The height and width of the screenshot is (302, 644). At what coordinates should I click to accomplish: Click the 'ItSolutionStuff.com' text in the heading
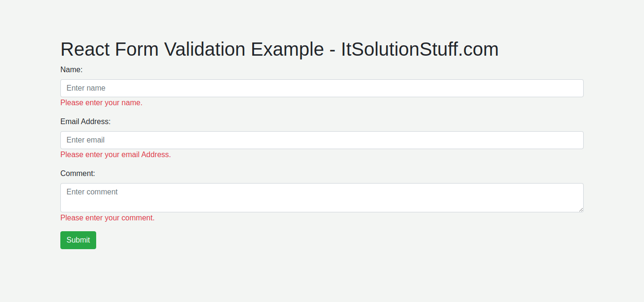[x=419, y=49]
